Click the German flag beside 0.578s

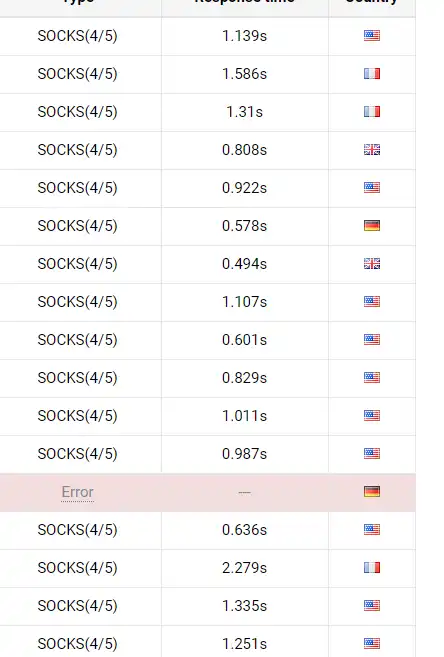click(372, 225)
